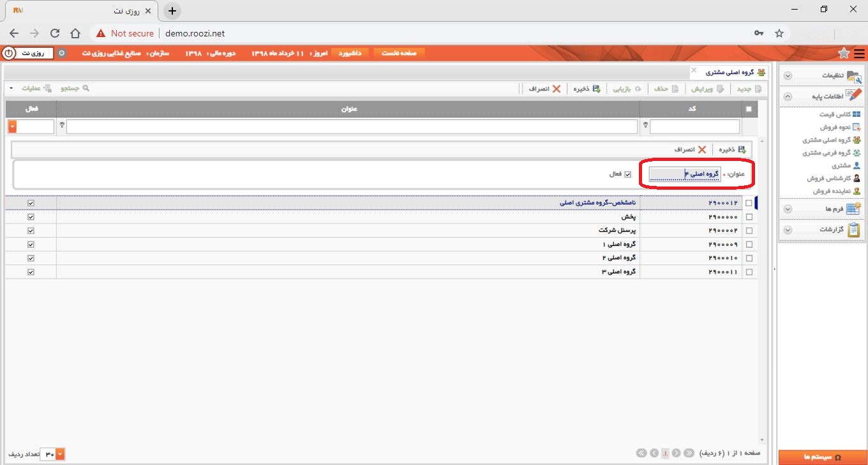
Task: Collapse the اطلاعات پایه sidebar section
Action: coord(788,97)
